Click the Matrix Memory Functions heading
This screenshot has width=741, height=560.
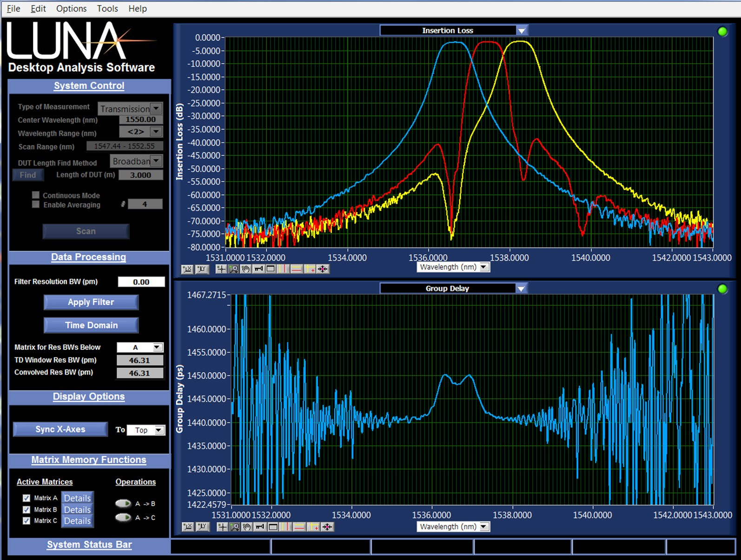[x=89, y=460]
